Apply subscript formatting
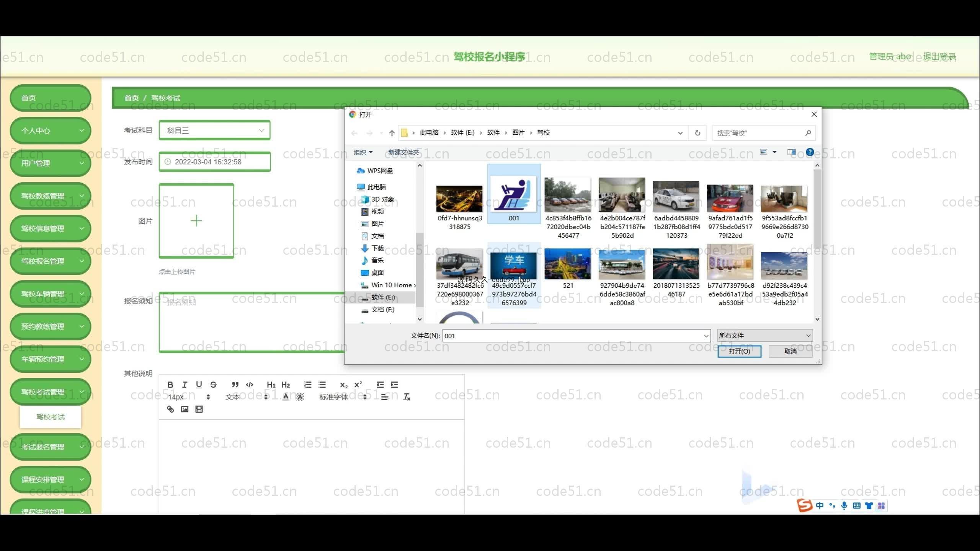 (344, 385)
